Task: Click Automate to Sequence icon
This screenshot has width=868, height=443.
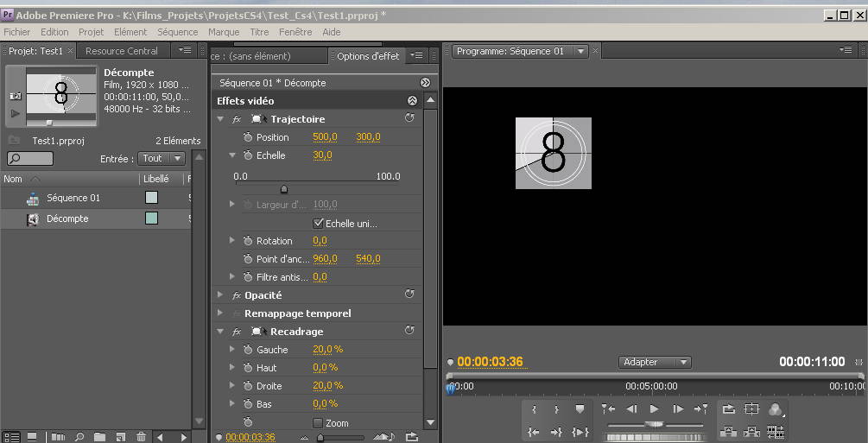Action: 58,437
